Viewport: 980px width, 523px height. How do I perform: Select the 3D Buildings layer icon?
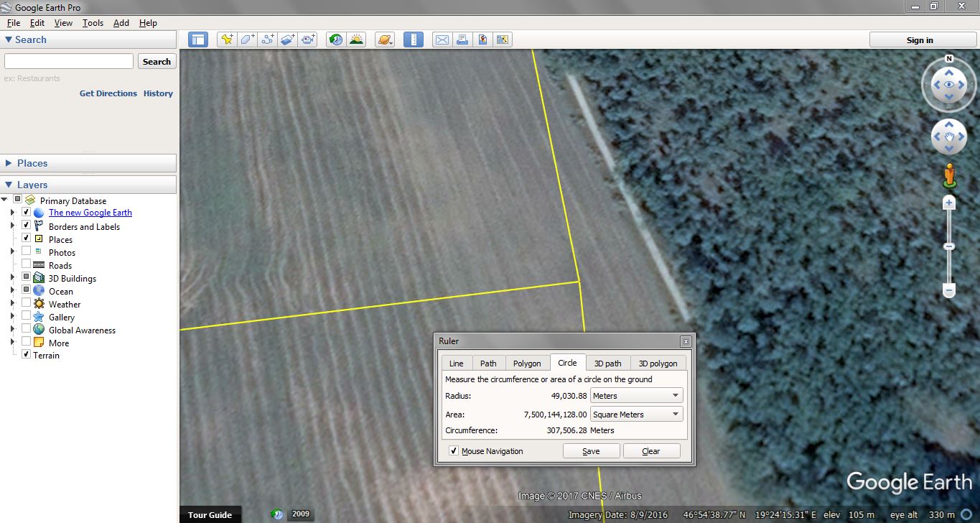(x=39, y=278)
